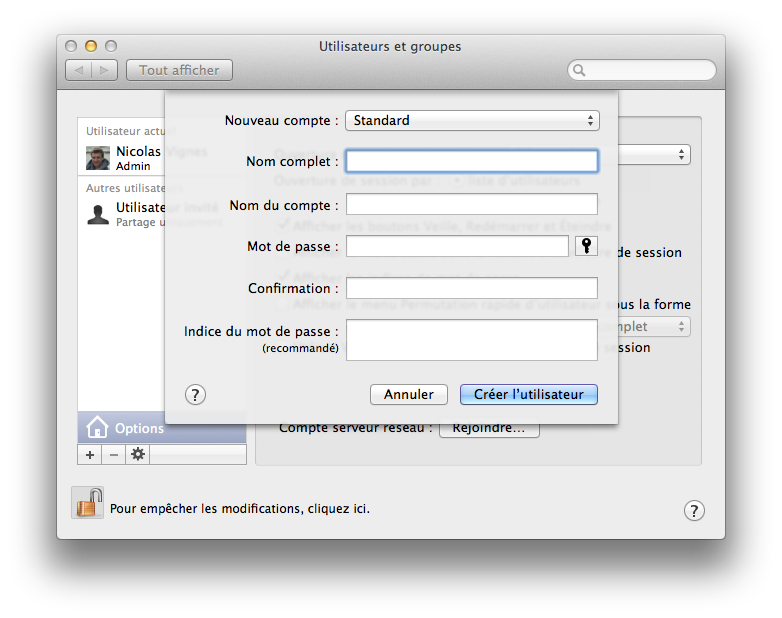The height and width of the screenshot is (618, 782).
Task: Click the password assistant key icon
Action: coord(587,246)
